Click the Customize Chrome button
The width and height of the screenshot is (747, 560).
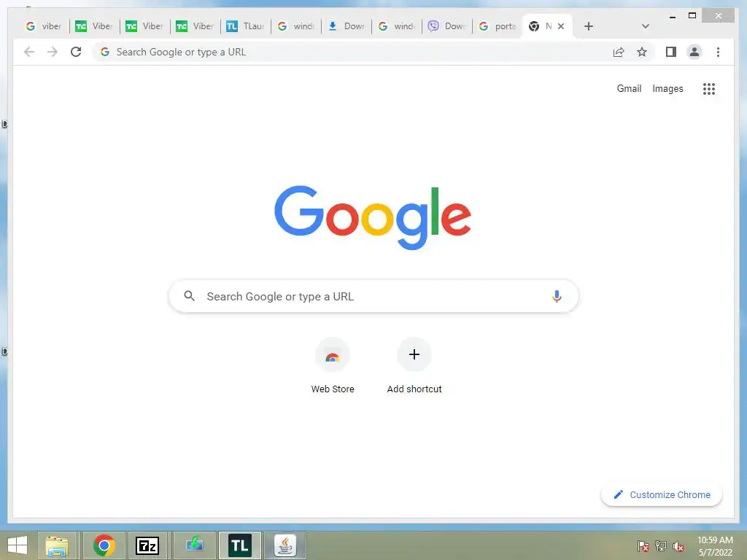662,495
